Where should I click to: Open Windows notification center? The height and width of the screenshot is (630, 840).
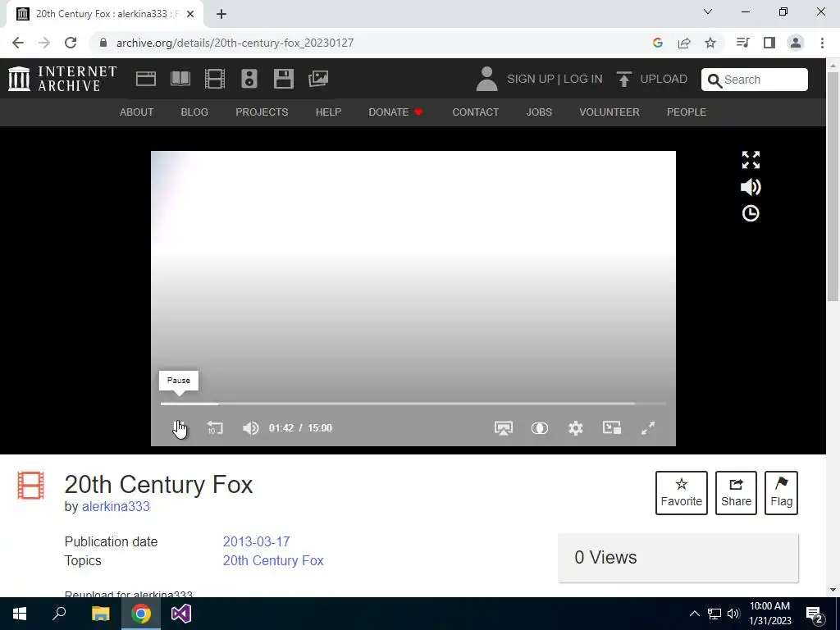(815, 614)
